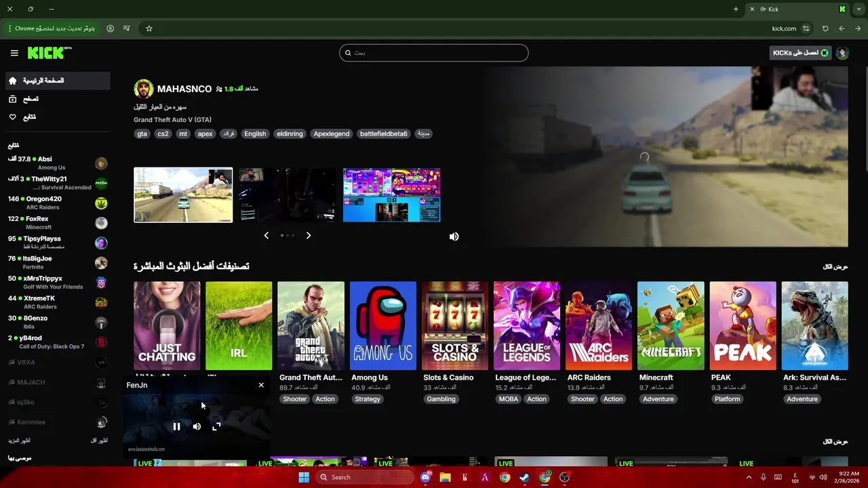
Task: Select second dark carousel thumbnail
Action: click(x=288, y=195)
